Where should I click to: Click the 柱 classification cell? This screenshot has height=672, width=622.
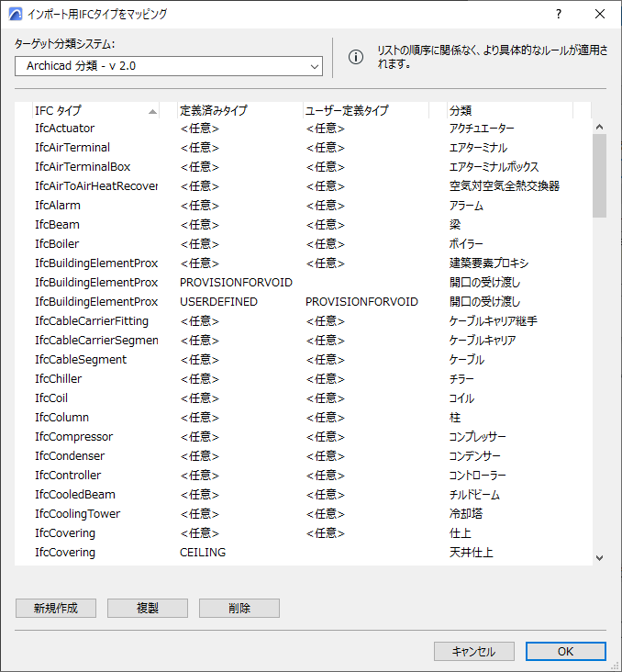click(455, 418)
